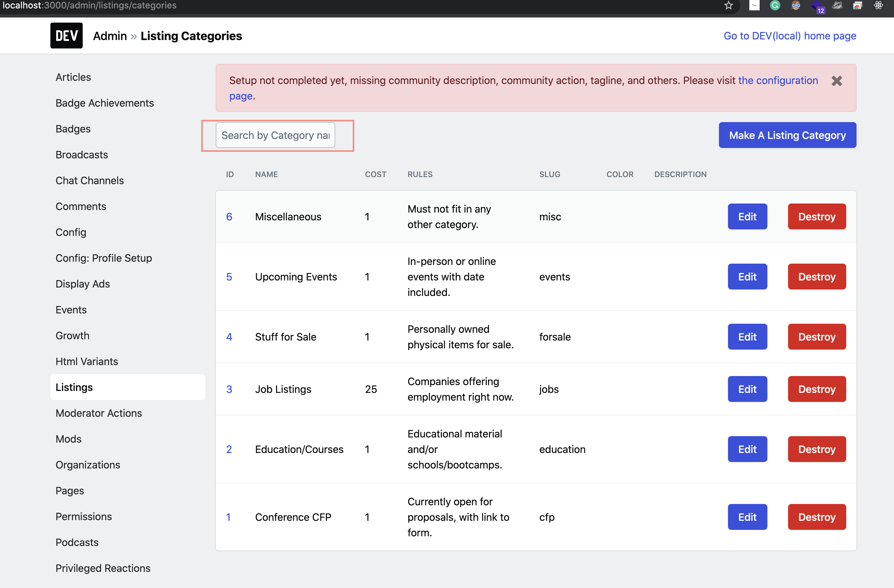Viewport: 894px width, 588px height.
Task: Click the React Developer Tools extension icon
Action: [x=878, y=5]
